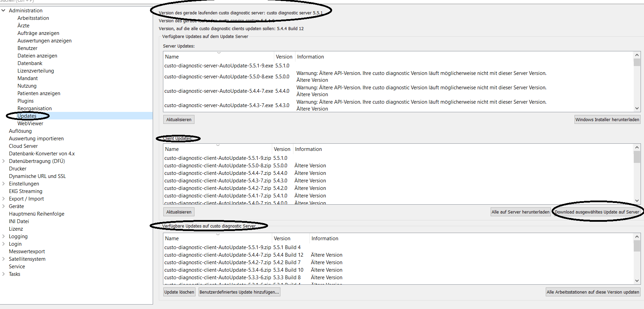Click down arrow of Server Updates scrollbar
The image size is (644, 309).
click(637, 108)
